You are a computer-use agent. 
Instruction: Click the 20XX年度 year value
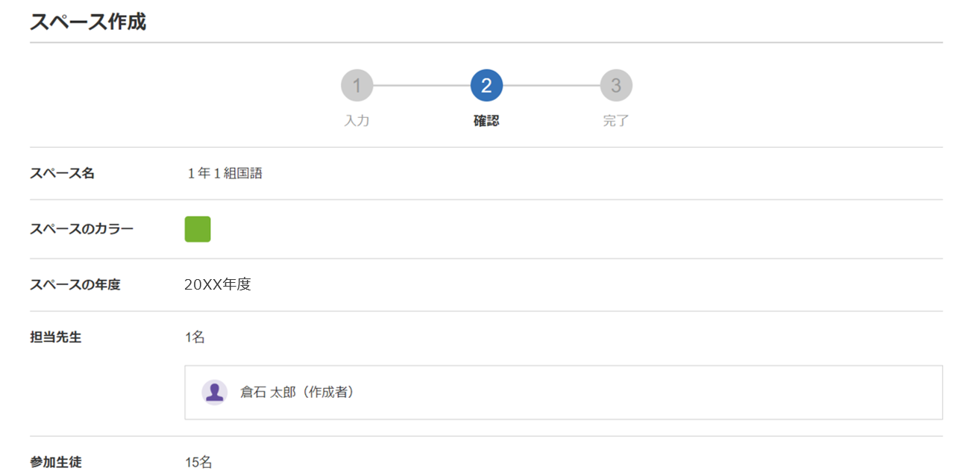(218, 284)
